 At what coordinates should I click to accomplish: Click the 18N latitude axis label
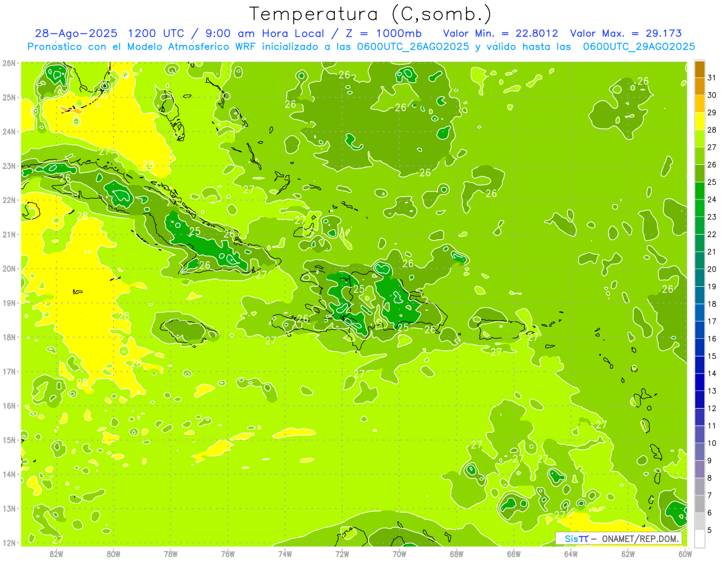click(9, 337)
